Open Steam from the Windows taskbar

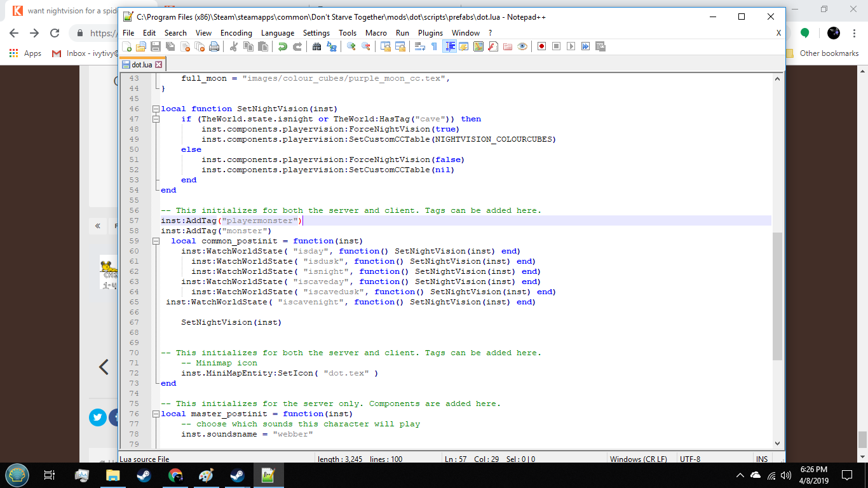pyautogui.click(x=144, y=475)
